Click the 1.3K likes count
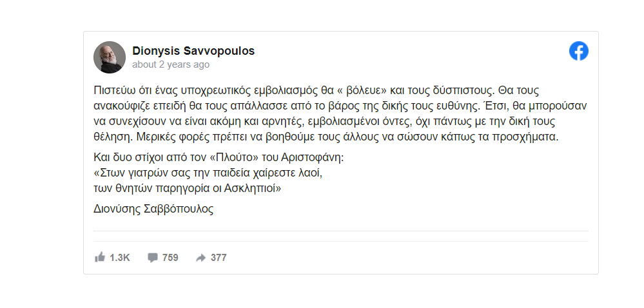Image resolution: width=644 pixels, height=308 pixels. click(x=120, y=258)
